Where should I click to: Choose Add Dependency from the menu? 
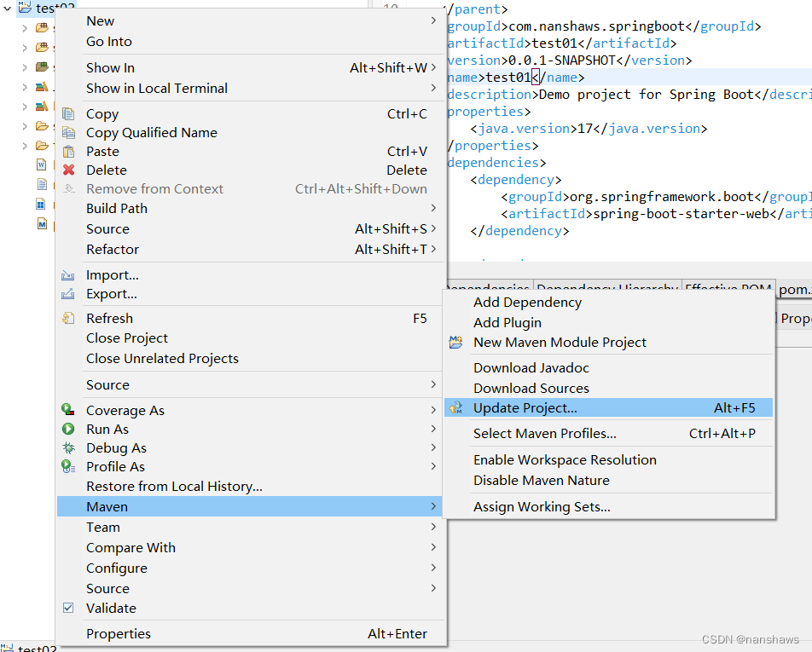click(527, 302)
